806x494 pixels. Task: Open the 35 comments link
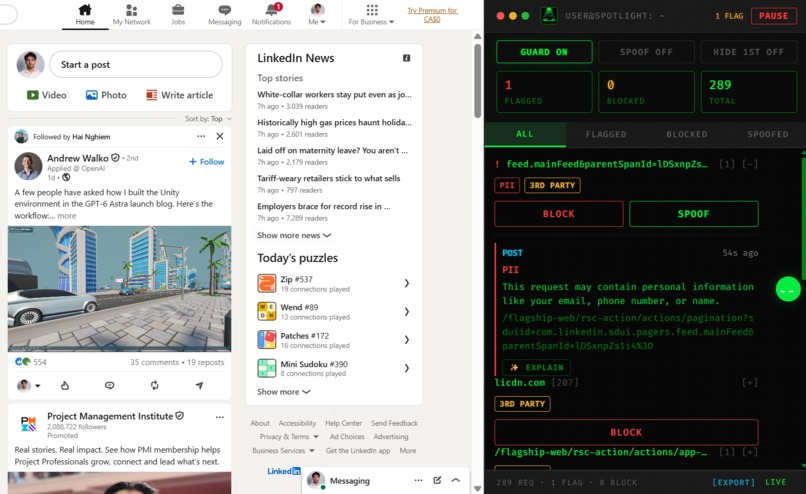click(154, 362)
